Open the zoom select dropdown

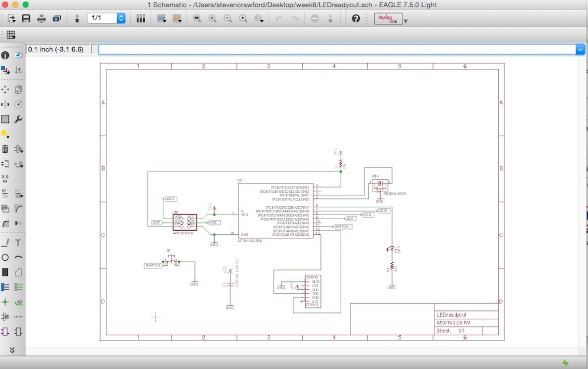coord(259,18)
